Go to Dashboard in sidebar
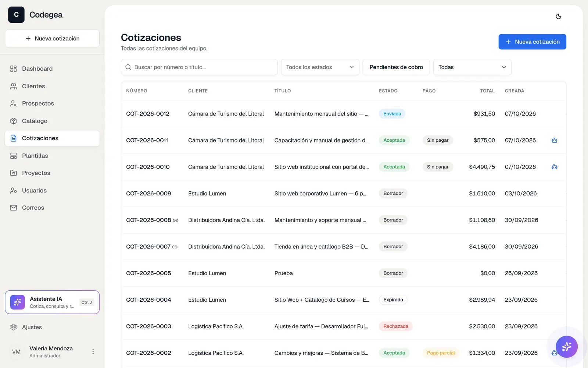 click(x=52, y=69)
